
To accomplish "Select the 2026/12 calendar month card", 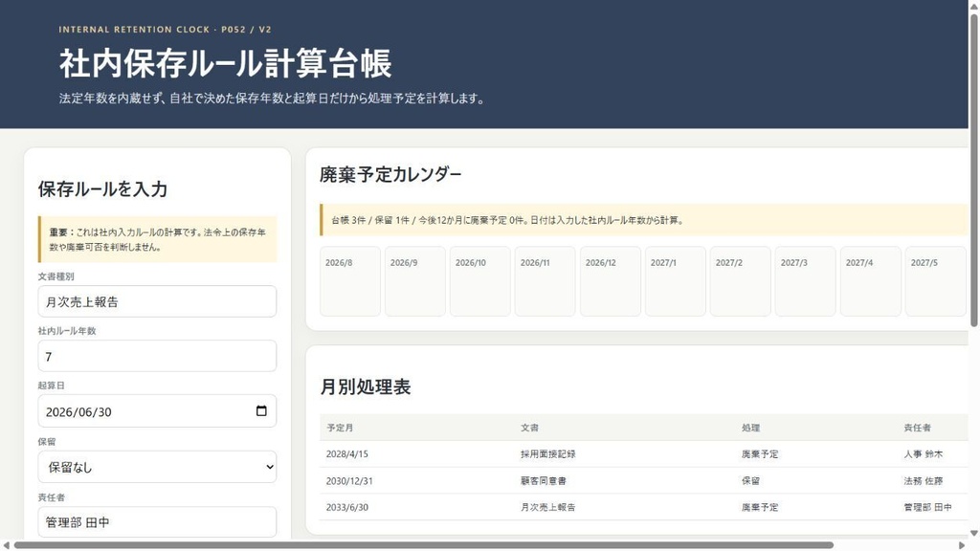I will [610, 281].
